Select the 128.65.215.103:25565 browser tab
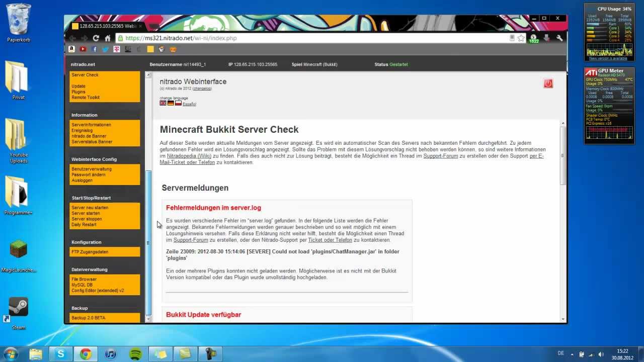Image resolution: width=644 pixels, height=362 pixels. [107, 26]
